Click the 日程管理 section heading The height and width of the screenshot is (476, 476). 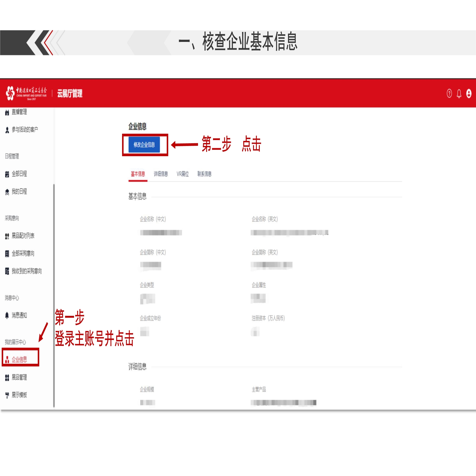(12, 156)
